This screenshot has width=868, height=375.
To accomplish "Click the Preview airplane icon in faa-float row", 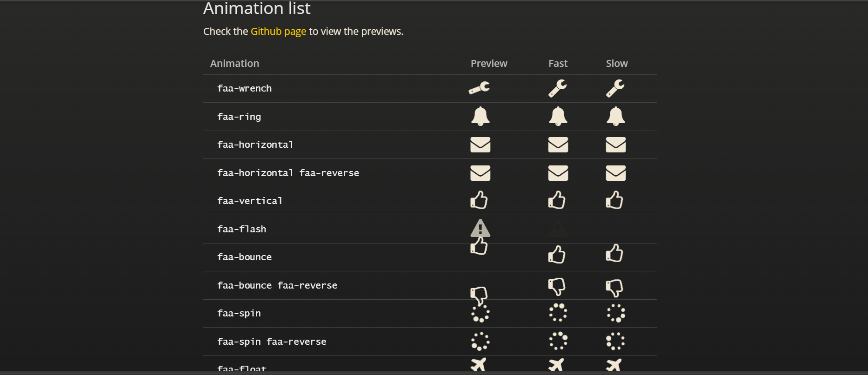I will 479,364.
